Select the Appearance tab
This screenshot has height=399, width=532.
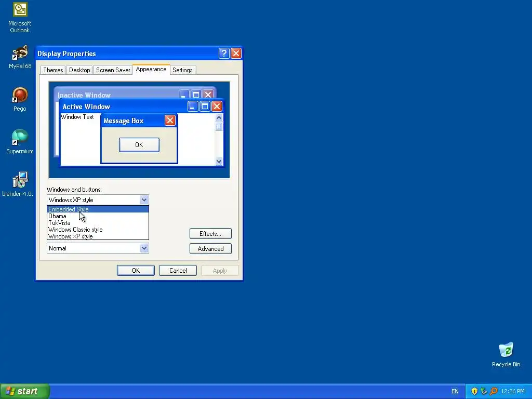[x=151, y=69]
